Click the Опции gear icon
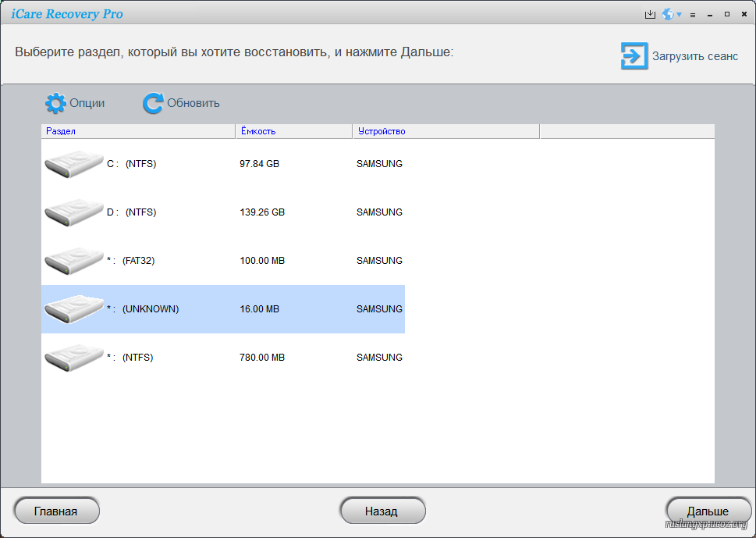The width and height of the screenshot is (756, 538). pos(55,103)
